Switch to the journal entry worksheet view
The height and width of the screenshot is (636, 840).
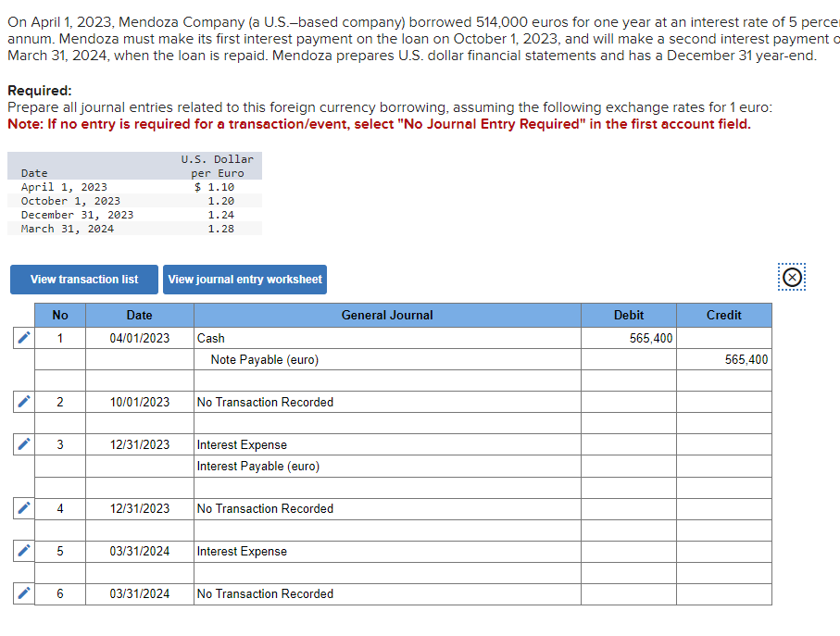click(244, 279)
